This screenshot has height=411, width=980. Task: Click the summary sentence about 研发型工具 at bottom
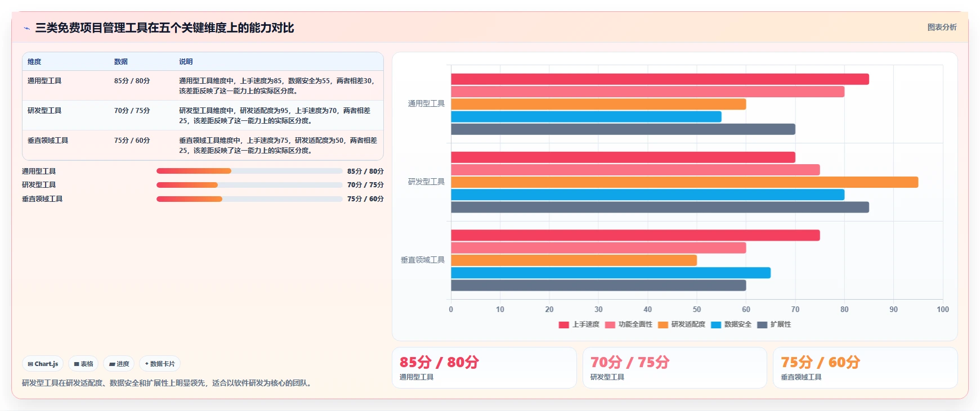168,383
